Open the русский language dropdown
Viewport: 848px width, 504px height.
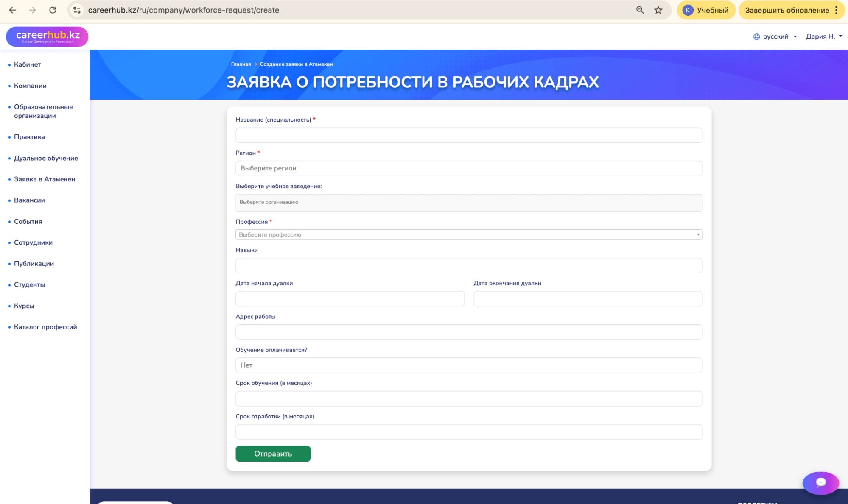click(775, 36)
